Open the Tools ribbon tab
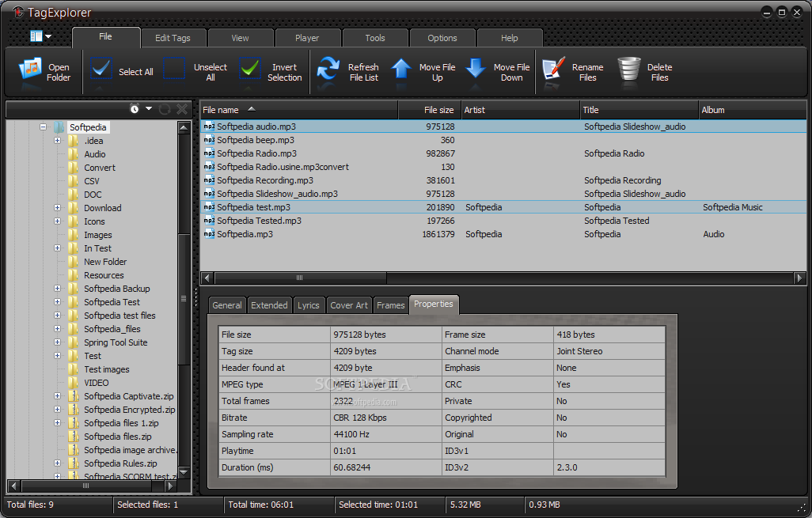Screen dimensions: 812x518 coord(375,38)
